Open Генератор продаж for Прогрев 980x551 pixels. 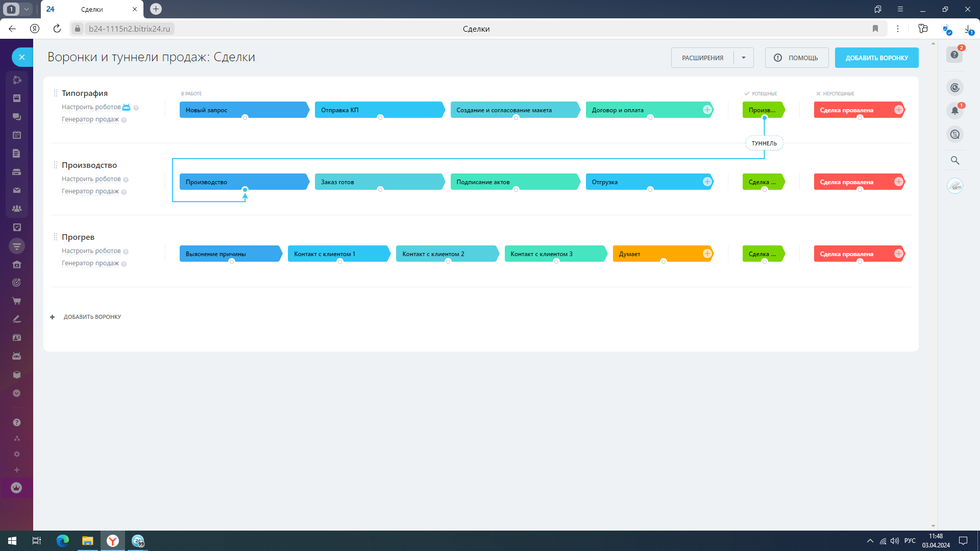[90, 263]
